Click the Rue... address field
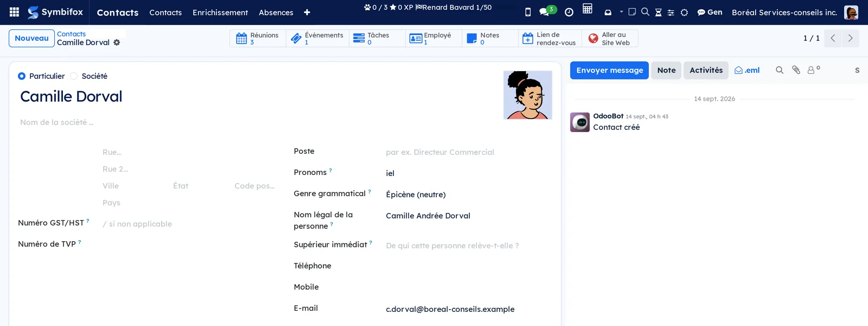The image size is (868, 326). [x=190, y=152]
